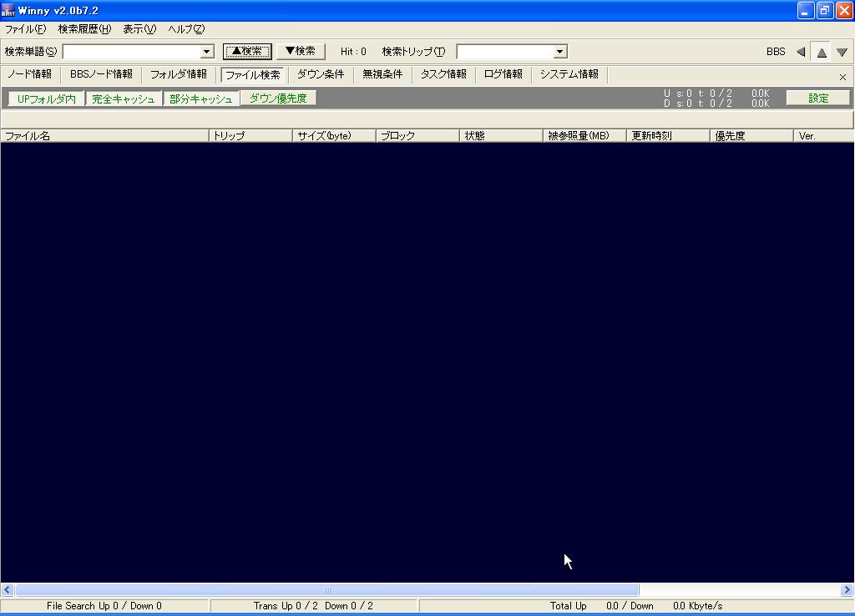This screenshot has height=616, width=855.
Task: Open the 表示(V) menu
Action: pyautogui.click(x=139, y=29)
